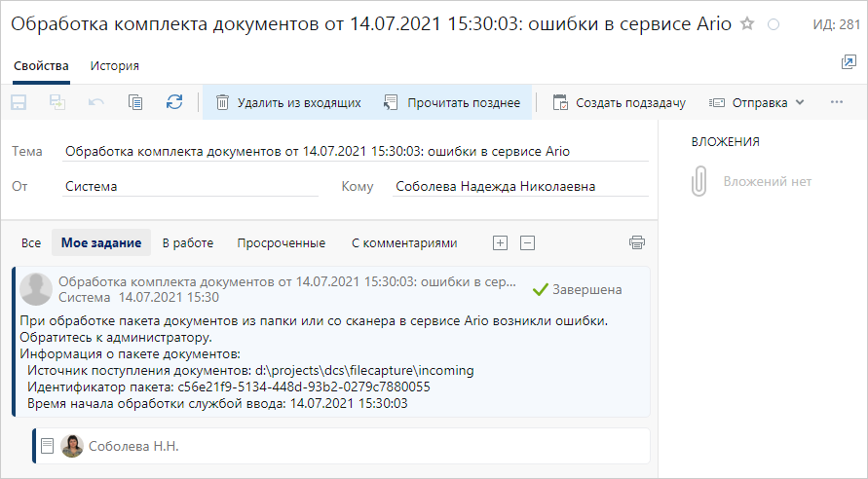The height and width of the screenshot is (479, 868).
Task: Open the Отправка dropdown menu
Action: pyautogui.click(x=757, y=102)
